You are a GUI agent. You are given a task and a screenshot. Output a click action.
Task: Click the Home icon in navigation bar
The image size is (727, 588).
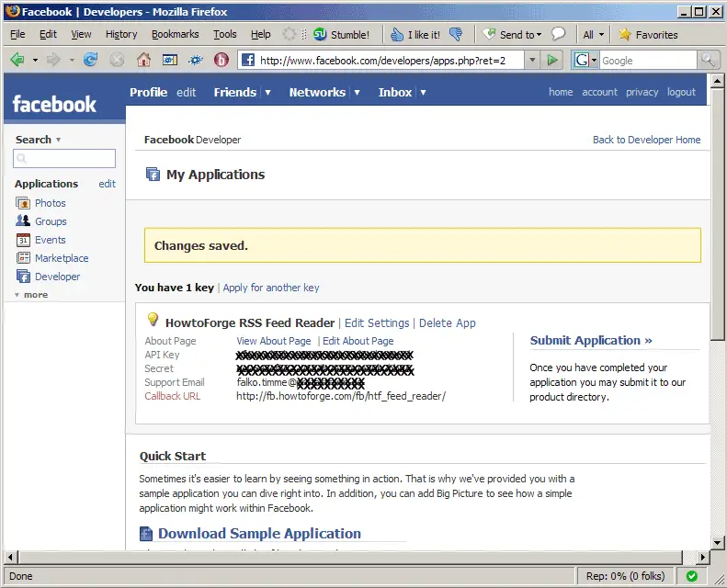click(x=143, y=60)
